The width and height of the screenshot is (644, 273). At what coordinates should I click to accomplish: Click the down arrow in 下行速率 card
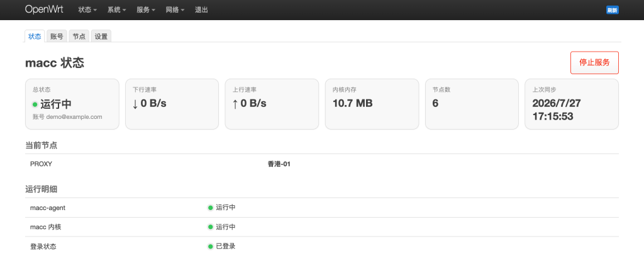[x=135, y=104]
